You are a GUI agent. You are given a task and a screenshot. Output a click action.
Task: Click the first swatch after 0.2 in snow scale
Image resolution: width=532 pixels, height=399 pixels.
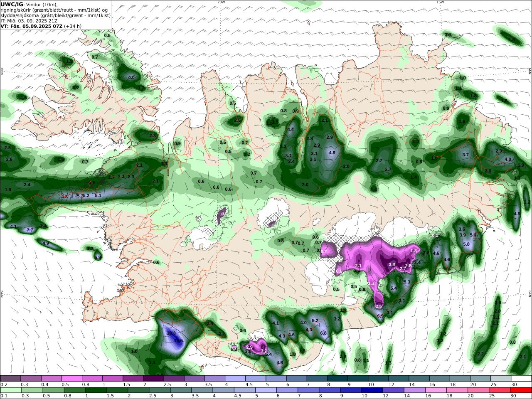coord(11,379)
